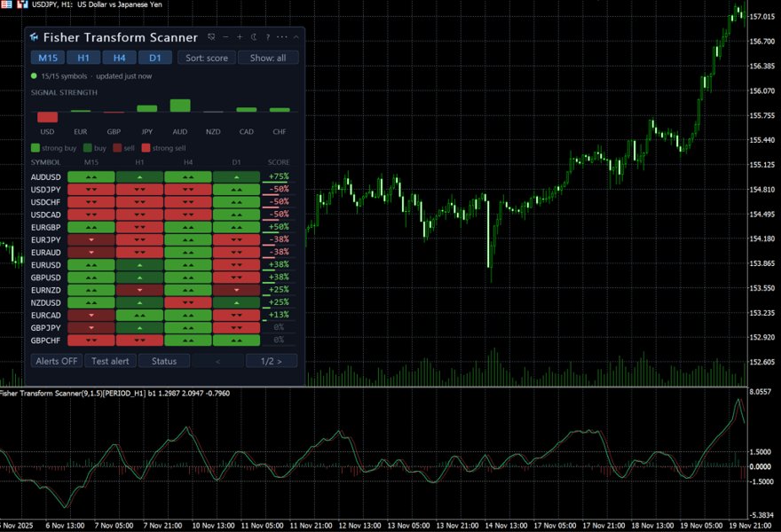Toggle the M15 timeframe button
781x532 pixels.
(48, 58)
